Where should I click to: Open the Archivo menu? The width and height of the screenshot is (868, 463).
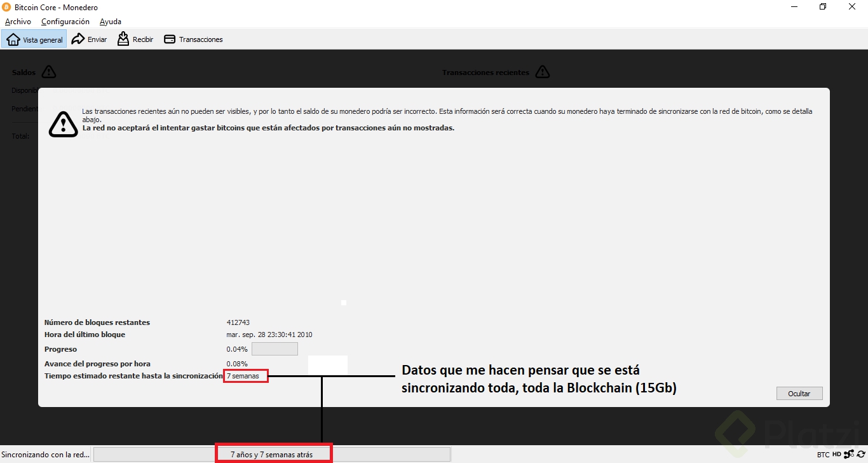(x=18, y=21)
